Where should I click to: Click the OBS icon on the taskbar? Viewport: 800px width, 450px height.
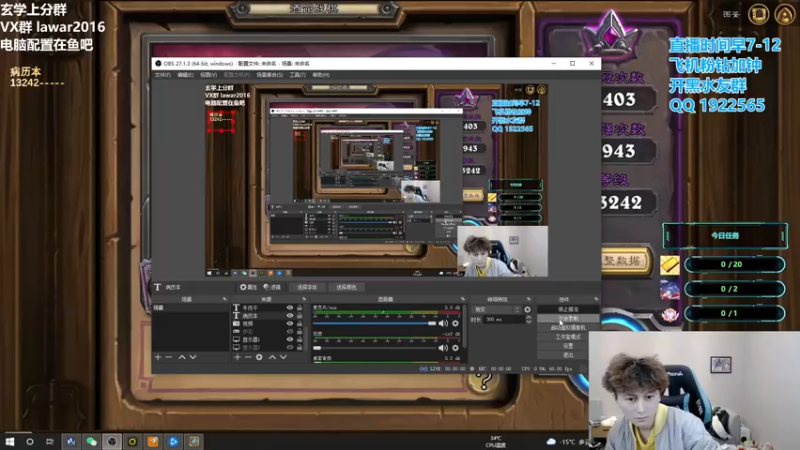coord(112,441)
